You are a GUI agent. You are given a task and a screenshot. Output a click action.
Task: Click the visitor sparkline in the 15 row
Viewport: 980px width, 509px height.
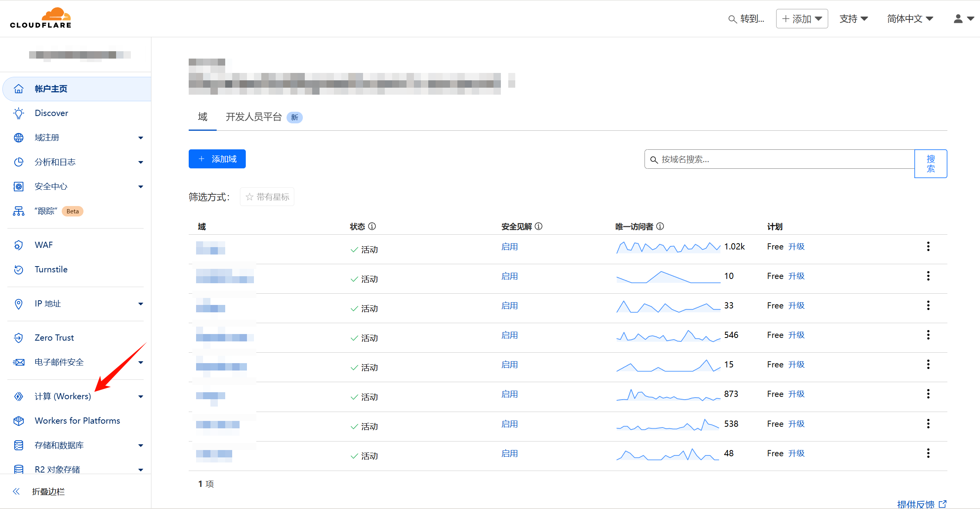tap(668, 365)
